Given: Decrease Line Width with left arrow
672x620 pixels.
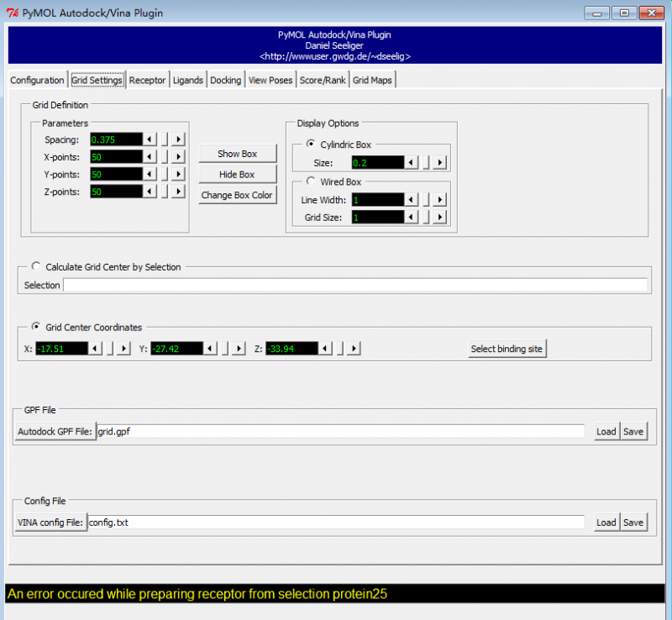Looking at the screenshot, I should click(411, 200).
